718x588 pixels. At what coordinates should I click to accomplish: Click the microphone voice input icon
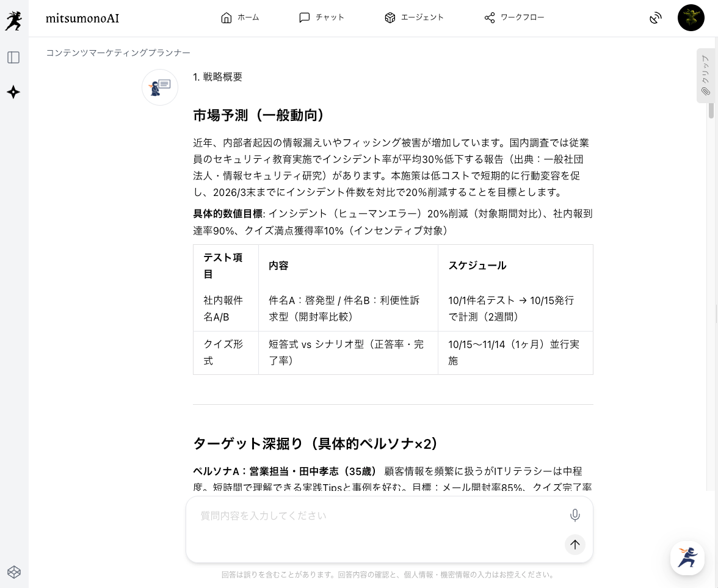pyautogui.click(x=575, y=515)
